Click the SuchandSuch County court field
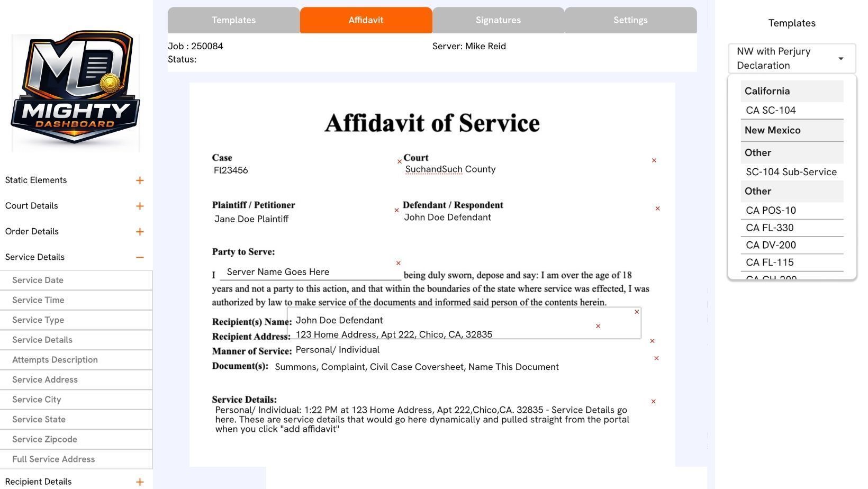Viewport: 868px width, 489px height. [450, 169]
